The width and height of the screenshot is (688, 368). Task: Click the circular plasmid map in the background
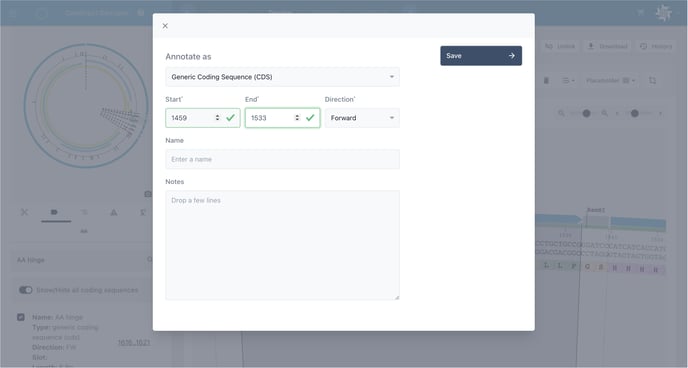[86, 106]
